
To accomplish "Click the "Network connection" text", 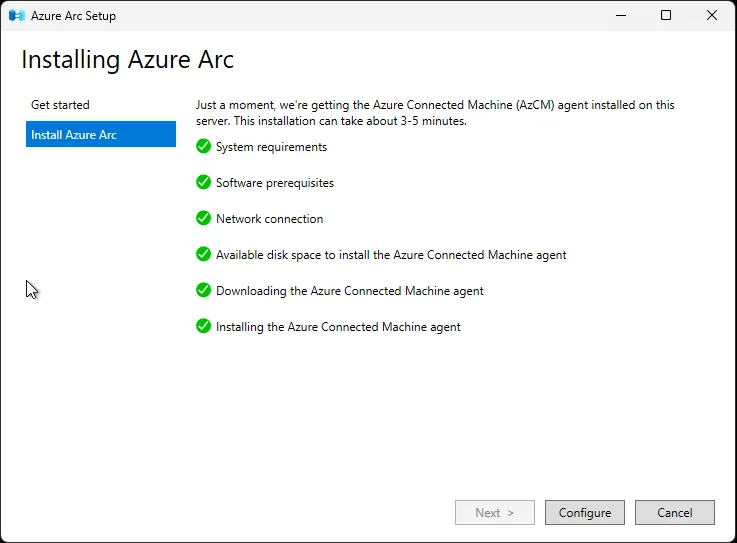I will point(269,219).
